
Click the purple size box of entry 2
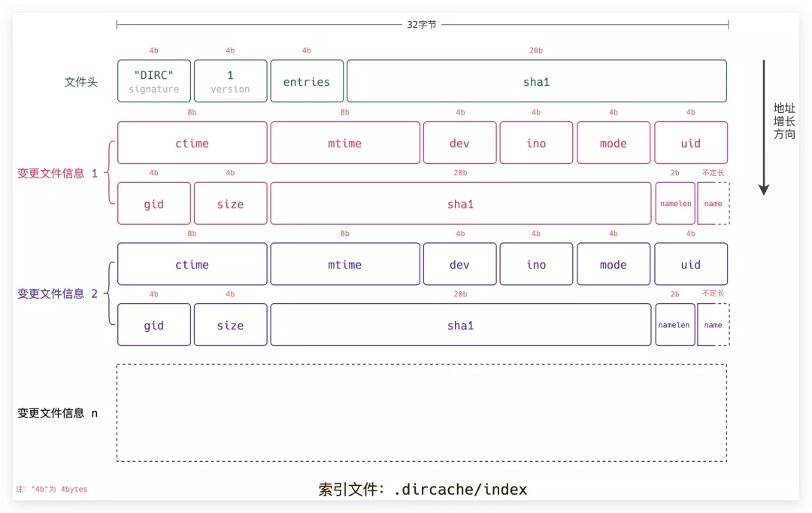pos(231,324)
